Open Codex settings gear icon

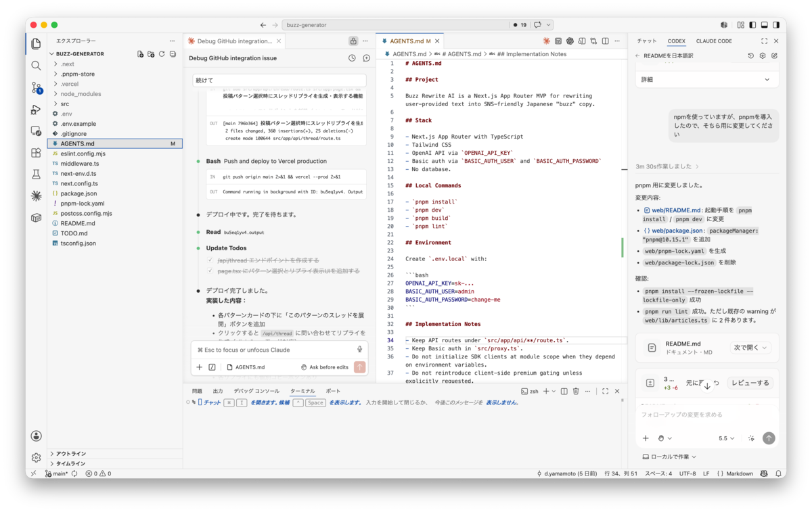[x=763, y=56]
